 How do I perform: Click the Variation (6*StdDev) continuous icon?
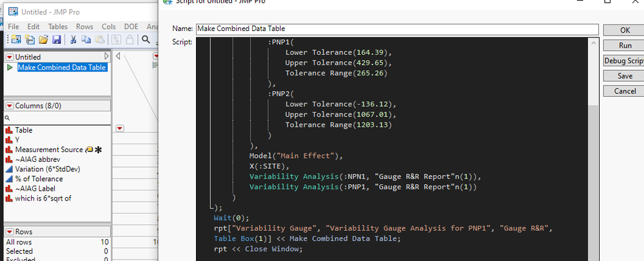pos(9,169)
